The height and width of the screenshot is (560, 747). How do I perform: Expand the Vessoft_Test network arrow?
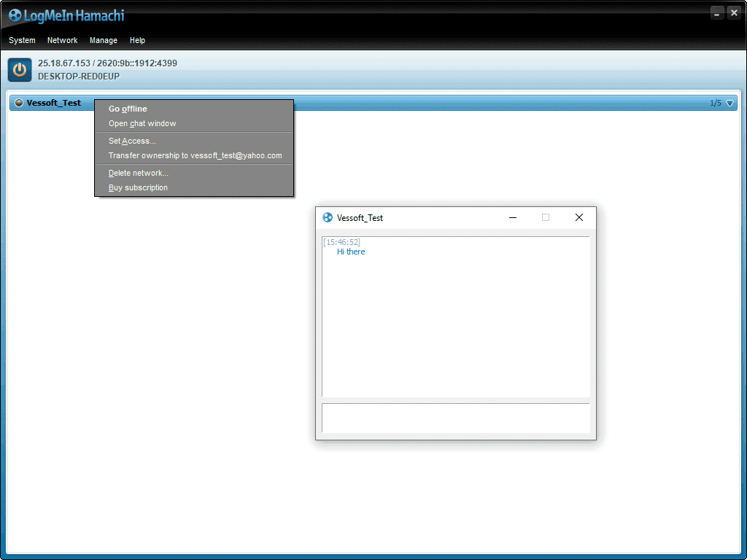click(729, 103)
